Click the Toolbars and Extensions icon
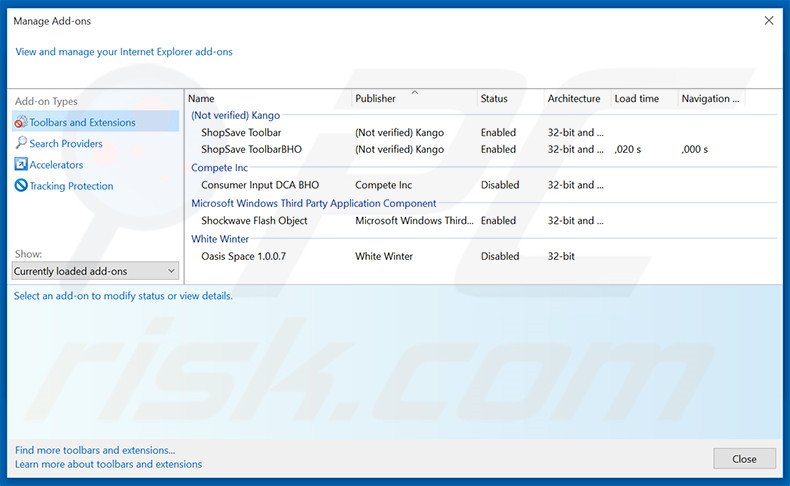 (x=21, y=122)
